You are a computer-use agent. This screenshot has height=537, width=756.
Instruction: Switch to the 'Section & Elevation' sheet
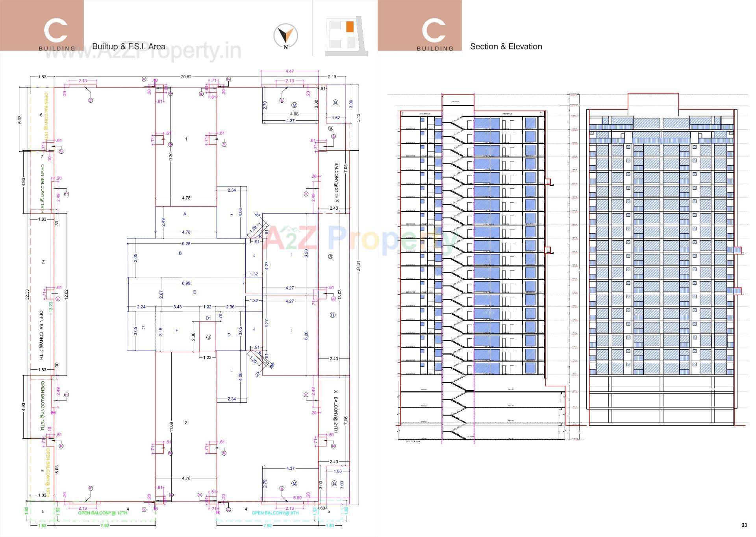coord(506,46)
